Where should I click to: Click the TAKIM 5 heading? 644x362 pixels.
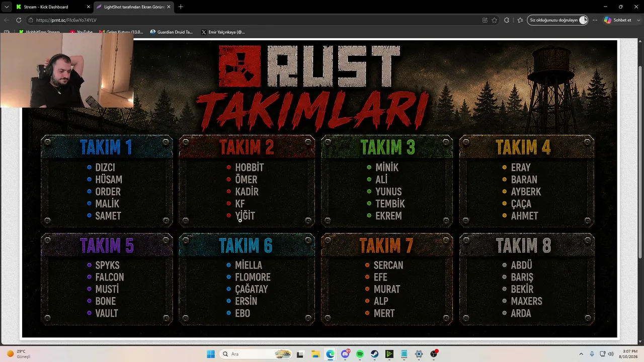[x=107, y=245]
